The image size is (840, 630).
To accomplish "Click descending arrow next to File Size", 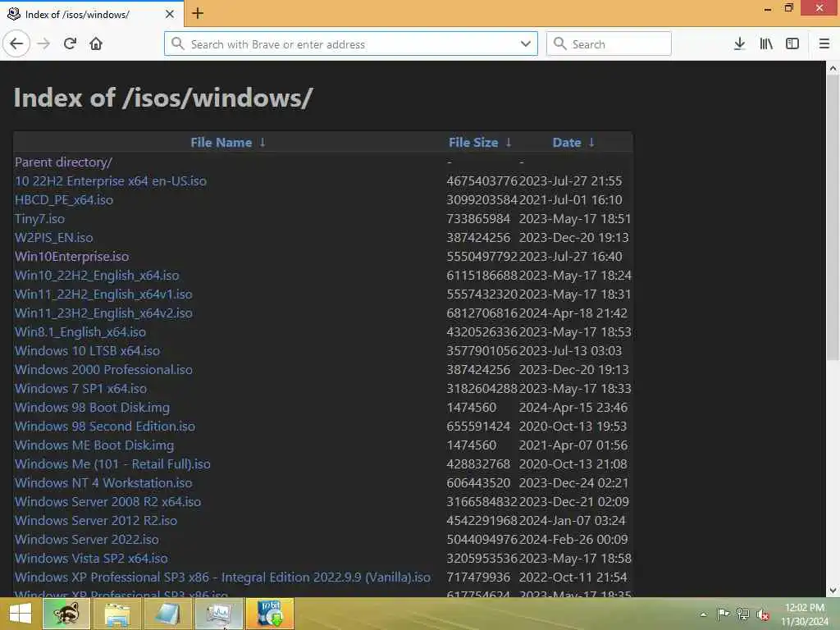I will (509, 143).
